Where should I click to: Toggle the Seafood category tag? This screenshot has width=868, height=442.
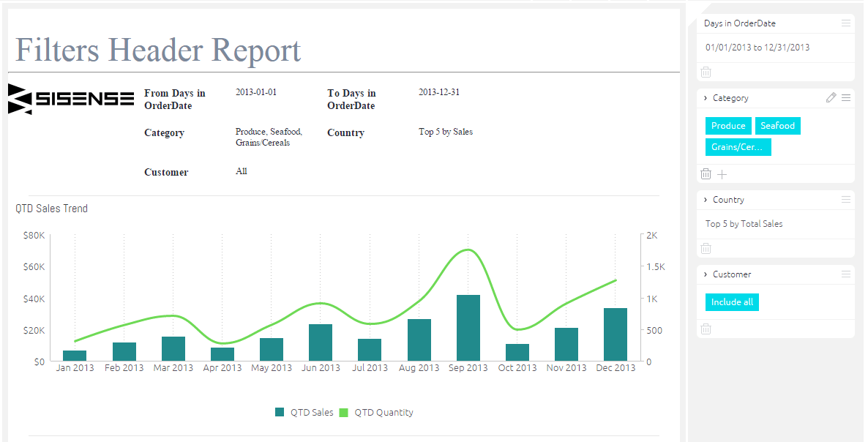(x=778, y=126)
